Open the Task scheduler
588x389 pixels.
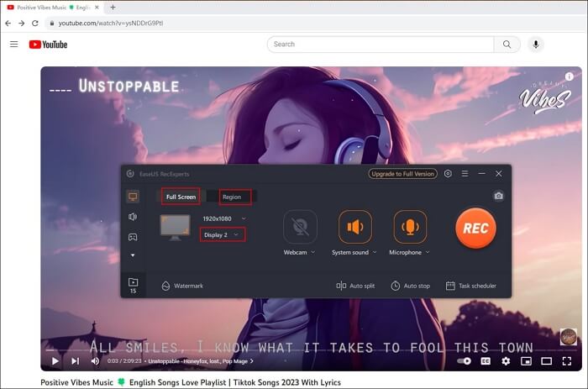tap(471, 286)
